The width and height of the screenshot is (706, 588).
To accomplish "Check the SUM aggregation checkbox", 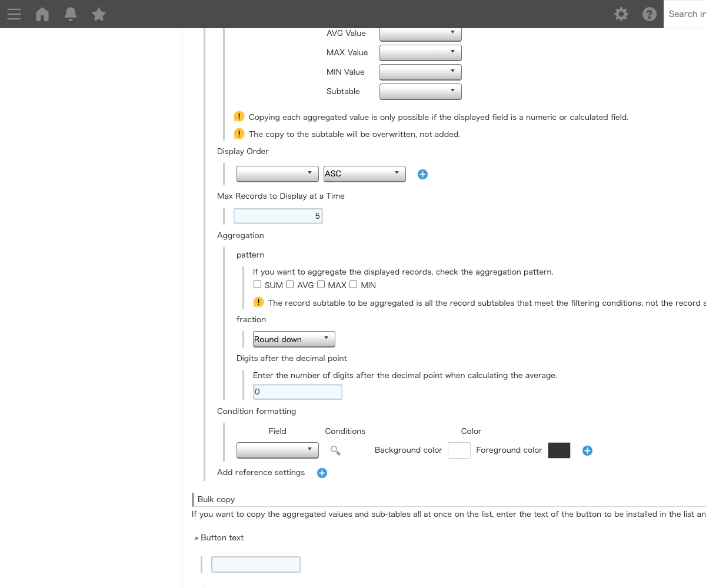I will pos(258,285).
